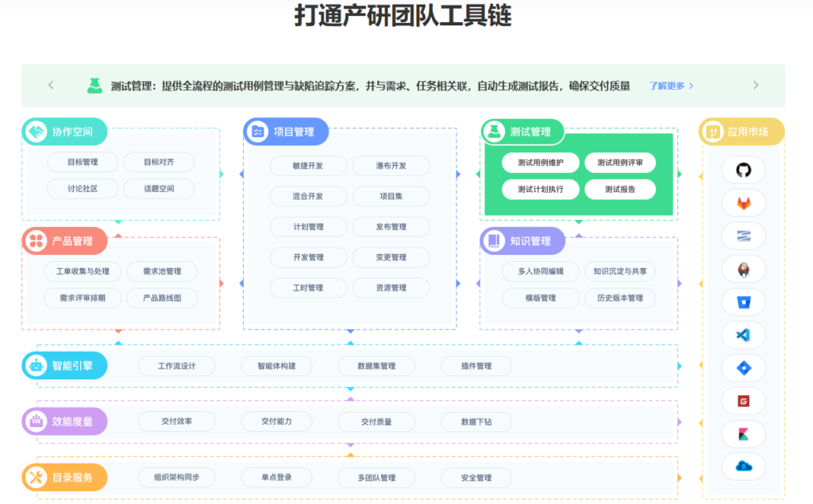
Task: Click the 项目管理 checklist icon
Action: pyautogui.click(x=258, y=132)
